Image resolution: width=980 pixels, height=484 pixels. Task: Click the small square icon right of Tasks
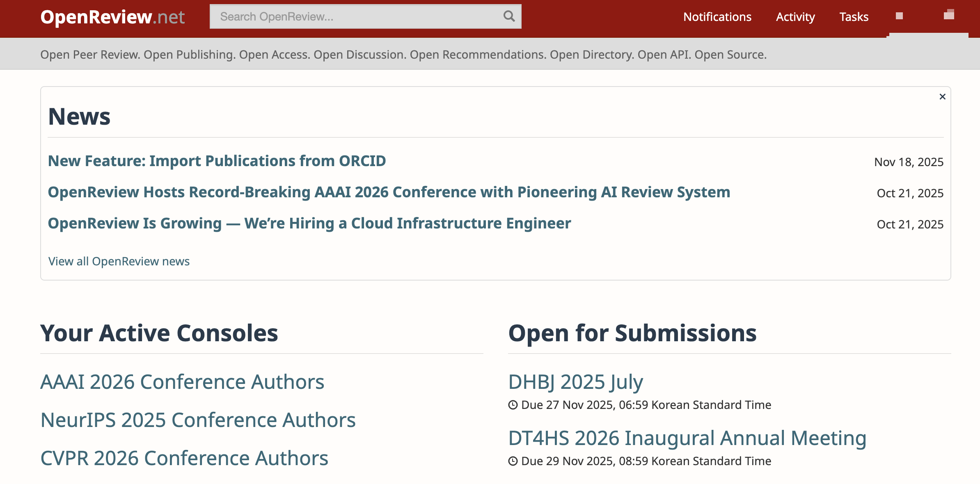pos(899,16)
